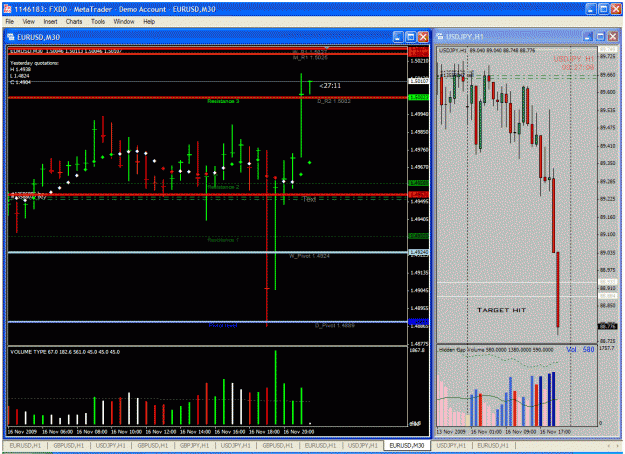Click the Resistance 2 line label
This screenshot has height=454, width=625.
(x=223, y=187)
